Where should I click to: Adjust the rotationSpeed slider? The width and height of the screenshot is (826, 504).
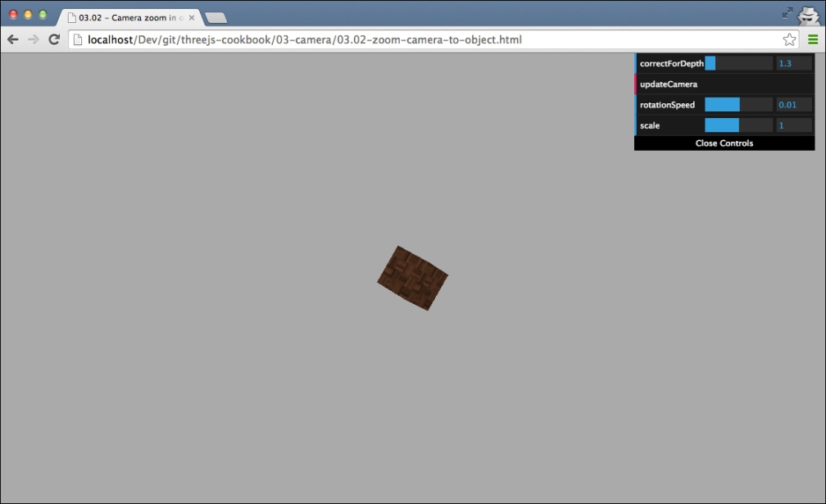tap(738, 105)
